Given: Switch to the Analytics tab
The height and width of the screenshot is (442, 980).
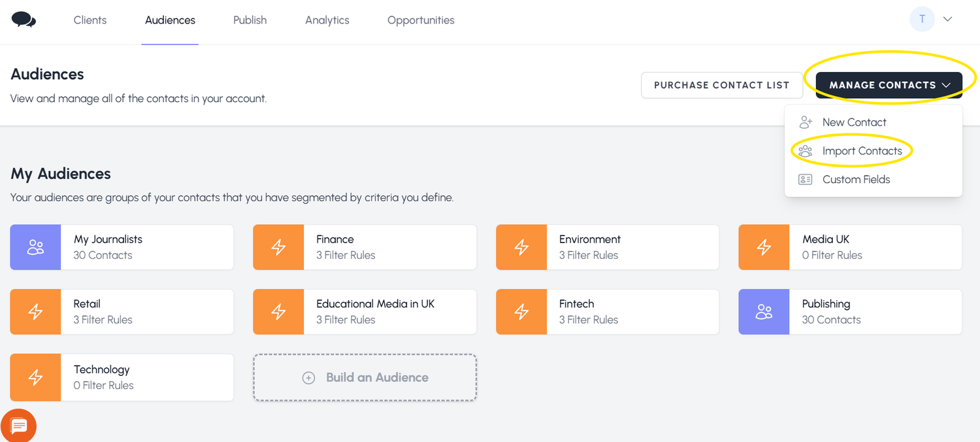Looking at the screenshot, I should pyautogui.click(x=327, y=20).
